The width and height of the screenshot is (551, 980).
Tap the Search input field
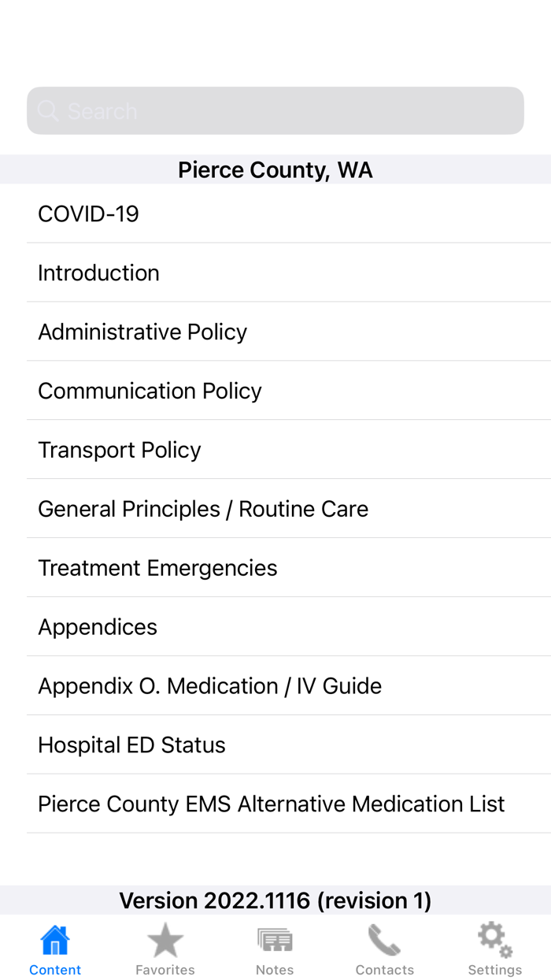[x=275, y=110]
